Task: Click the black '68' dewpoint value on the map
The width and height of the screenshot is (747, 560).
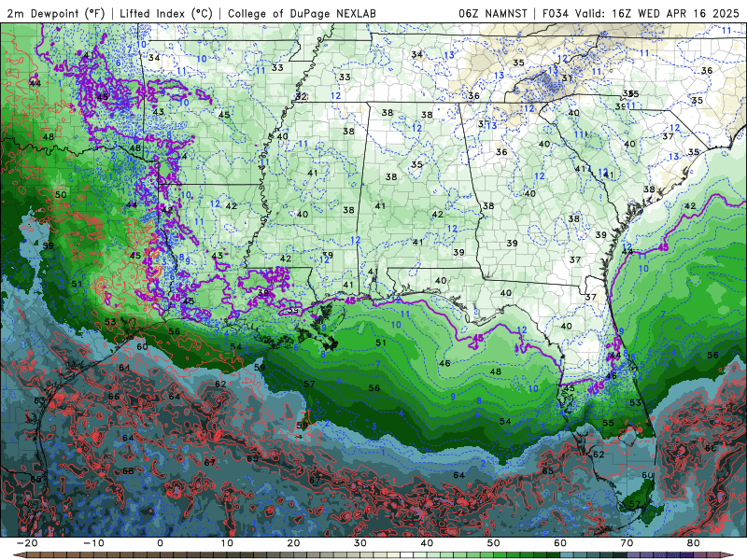Action: pyautogui.click(x=128, y=471)
